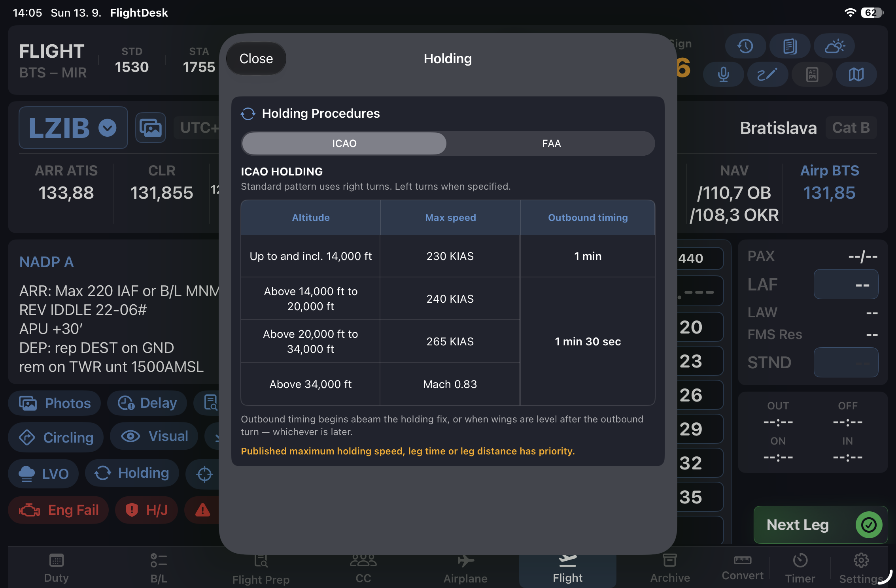Select the 440 value field
This screenshot has width=896, height=588.
(x=700, y=258)
